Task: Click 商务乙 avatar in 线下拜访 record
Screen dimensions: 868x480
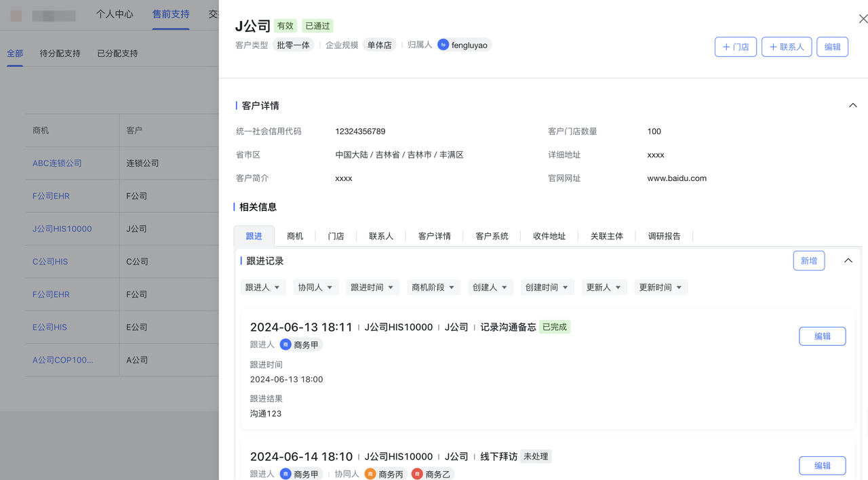Action: [417, 474]
